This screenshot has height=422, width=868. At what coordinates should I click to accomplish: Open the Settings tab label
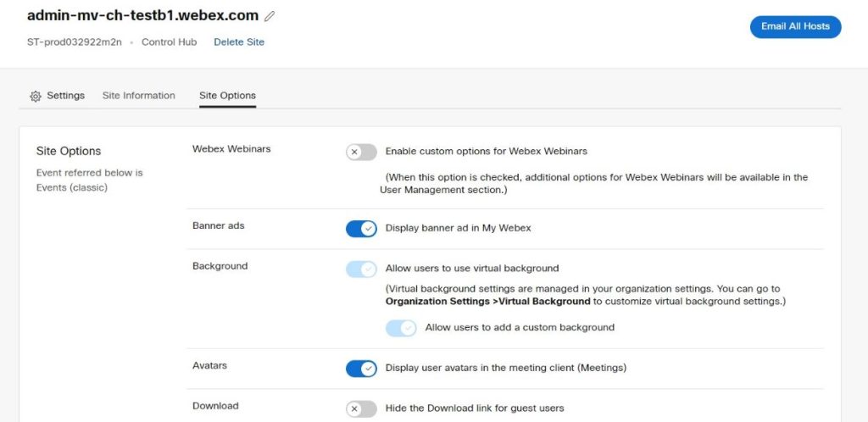pos(65,96)
